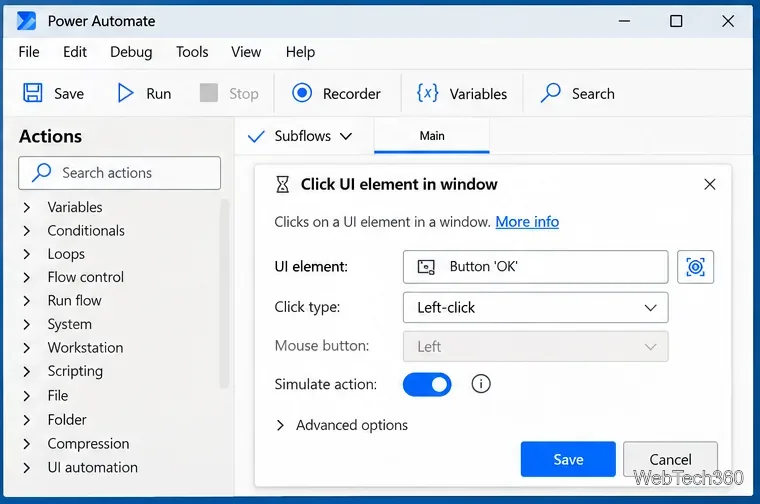The width and height of the screenshot is (760, 504).
Task: Expand the Flow control actions group
Action: pyautogui.click(x=27, y=277)
